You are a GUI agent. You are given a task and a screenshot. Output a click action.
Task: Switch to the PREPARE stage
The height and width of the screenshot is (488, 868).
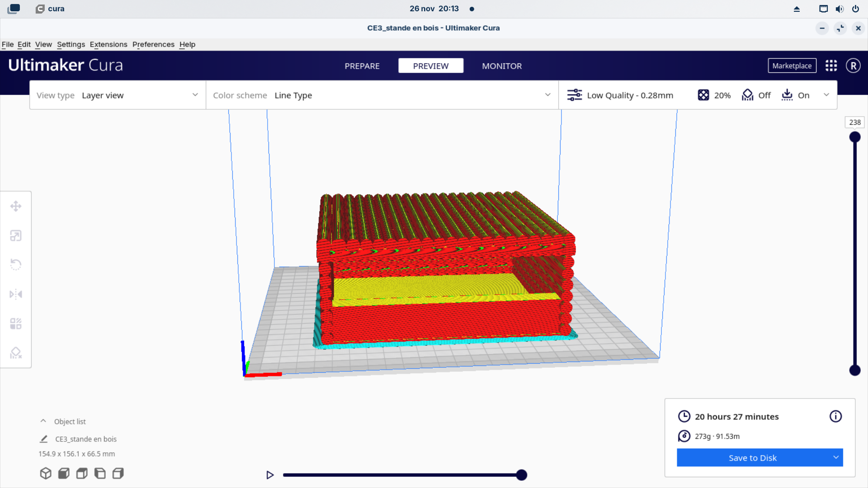362,66
